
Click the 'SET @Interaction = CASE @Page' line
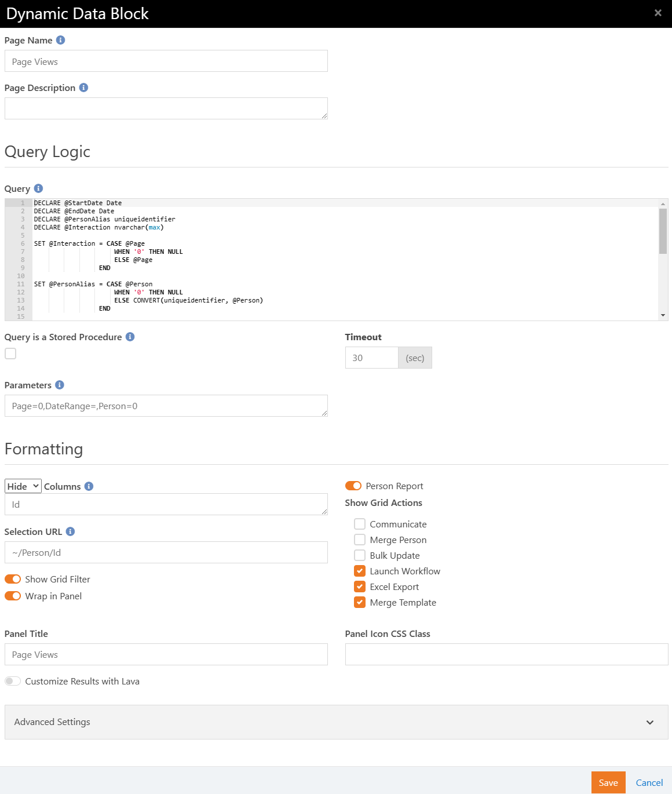(89, 243)
